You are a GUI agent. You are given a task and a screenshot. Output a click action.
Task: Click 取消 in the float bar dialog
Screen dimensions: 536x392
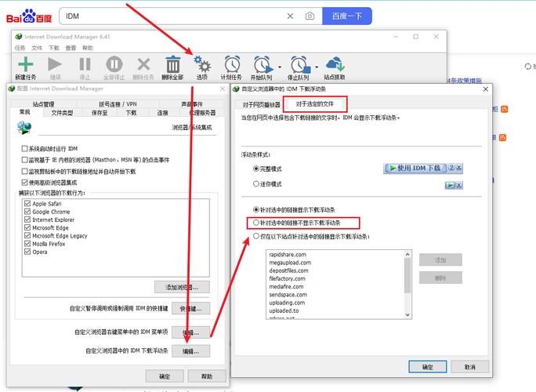coord(470,367)
